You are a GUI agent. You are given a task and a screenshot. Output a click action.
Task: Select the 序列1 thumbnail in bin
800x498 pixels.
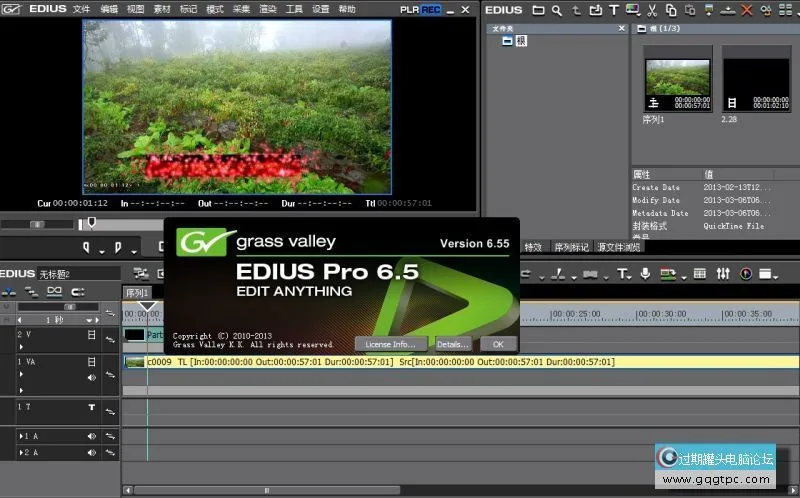pyautogui.click(x=677, y=80)
